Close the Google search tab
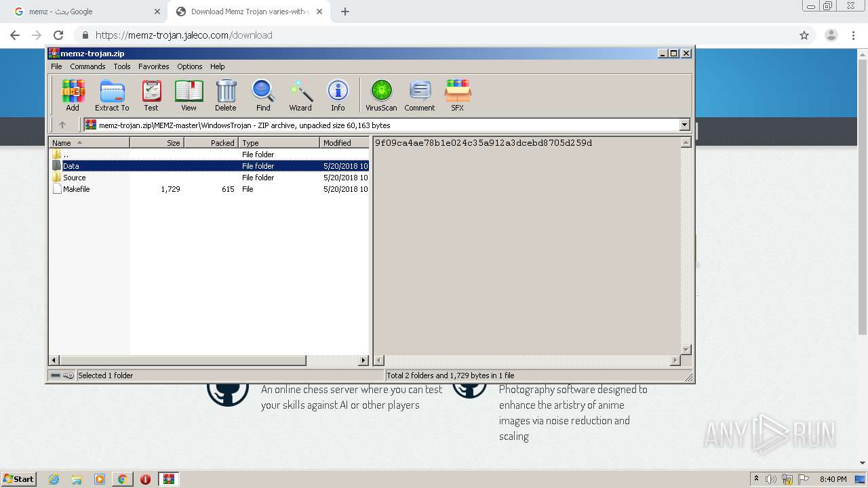The image size is (868, 488). pyautogui.click(x=157, y=12)
